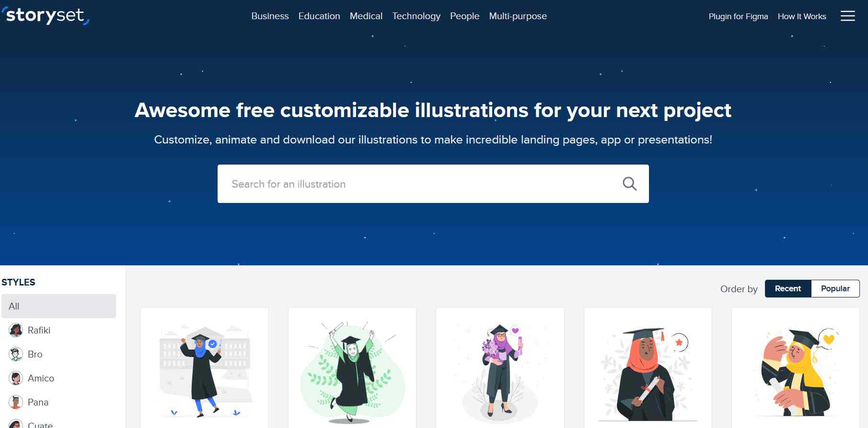Screen dimensions: 868x428
Task: Open the How It Works link
Action: [802, 16]
